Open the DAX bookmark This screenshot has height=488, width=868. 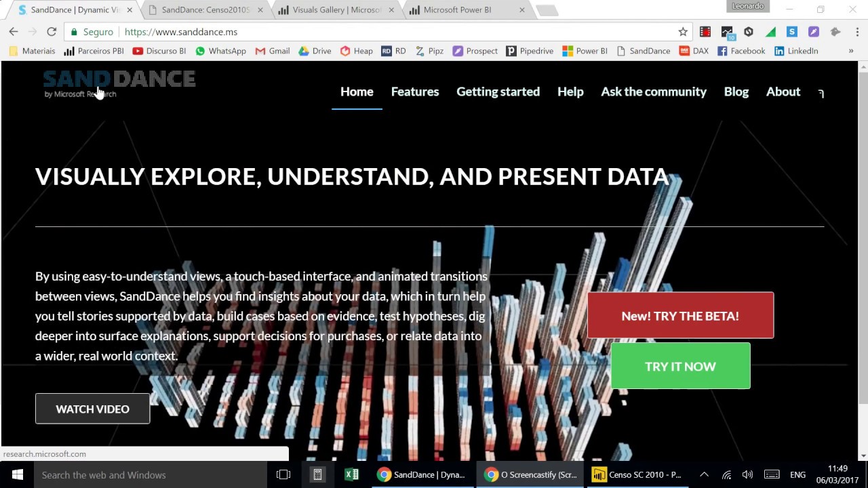point(694,51)
